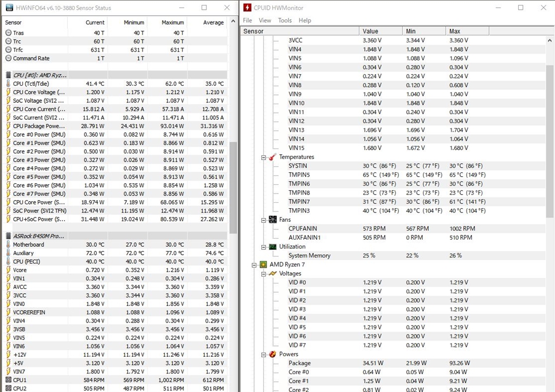Click the chip icon of CPU [#0] group

point(9,75)
